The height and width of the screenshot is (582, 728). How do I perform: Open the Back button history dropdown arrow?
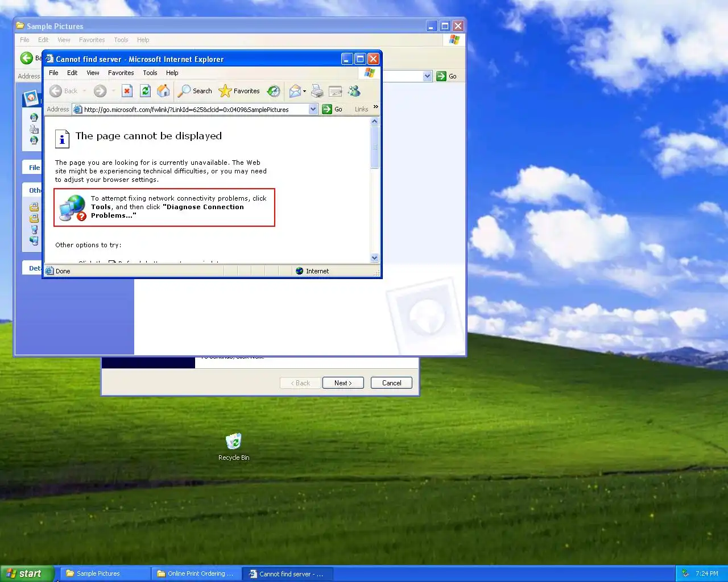(x=84, y=91)
